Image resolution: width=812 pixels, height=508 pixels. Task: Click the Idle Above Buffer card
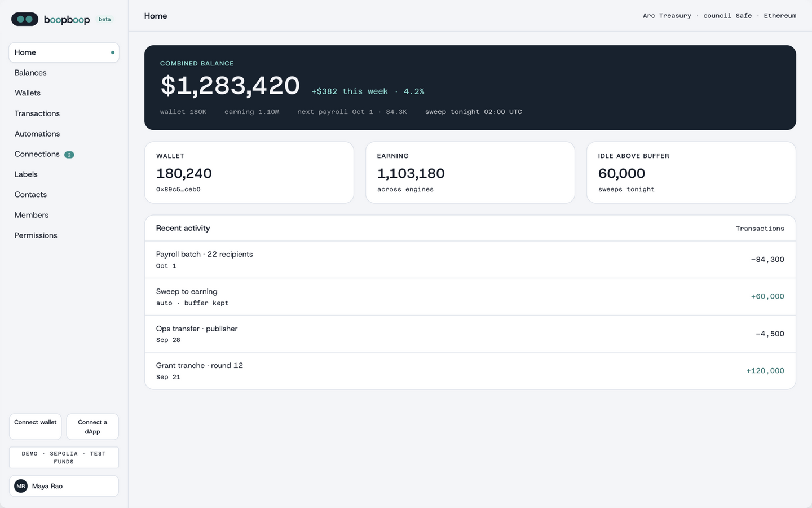click(691, 172)
